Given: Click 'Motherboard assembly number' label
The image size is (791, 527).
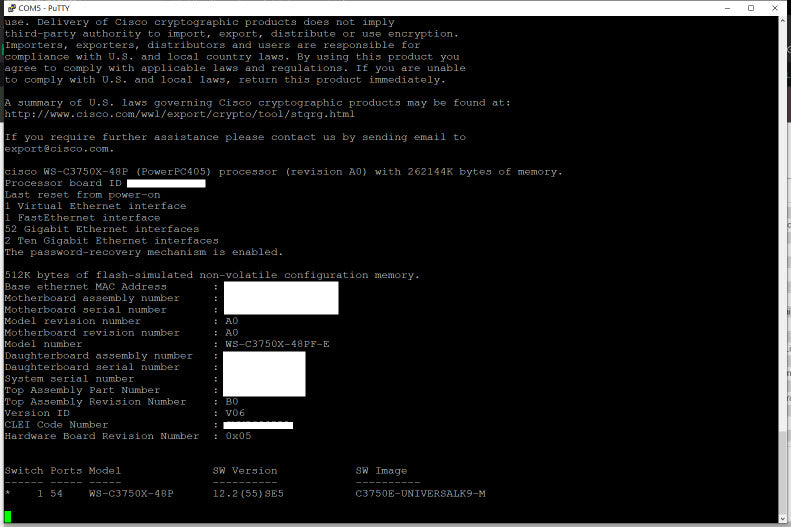Looking at the screenshot, I should click(x=92, y=298).
